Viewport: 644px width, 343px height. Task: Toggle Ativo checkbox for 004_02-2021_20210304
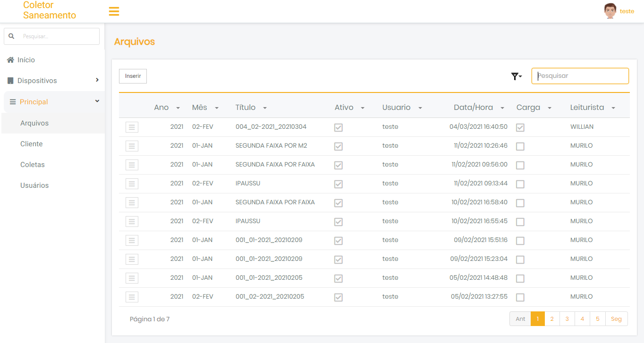338,127
